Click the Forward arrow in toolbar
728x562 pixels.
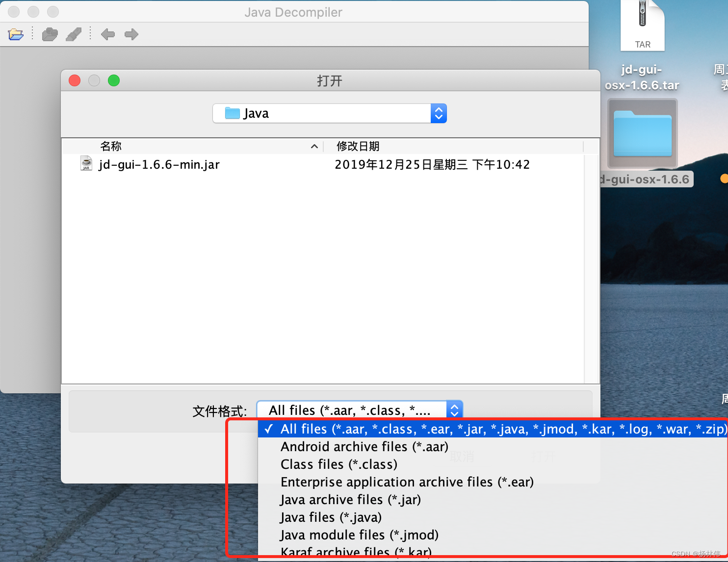131,34
